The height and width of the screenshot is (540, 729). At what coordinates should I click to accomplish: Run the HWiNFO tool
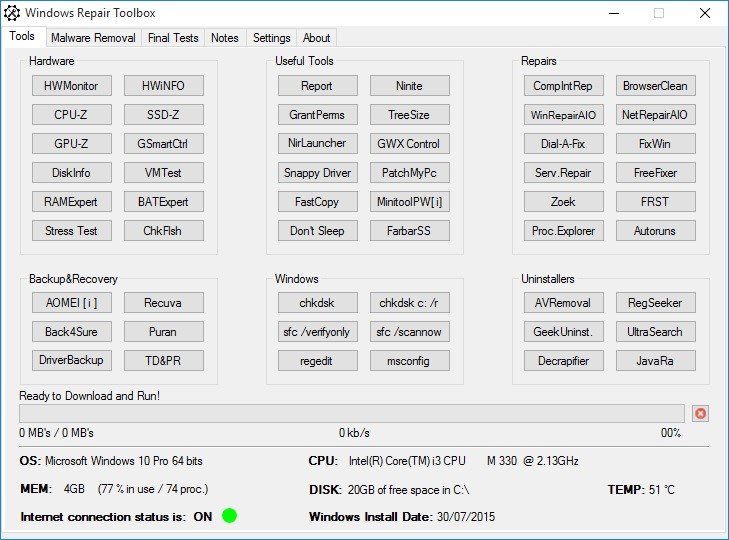(x=164, y=86)
